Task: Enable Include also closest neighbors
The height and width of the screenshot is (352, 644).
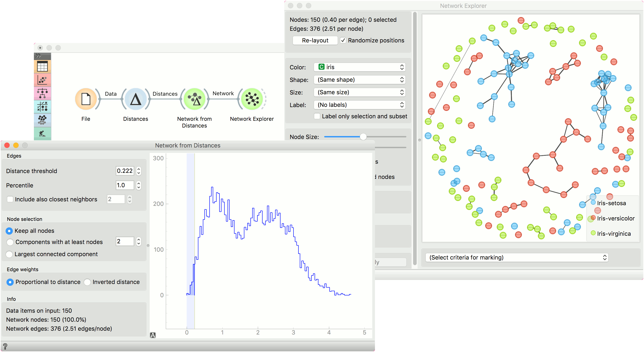Action: (10, 199)
